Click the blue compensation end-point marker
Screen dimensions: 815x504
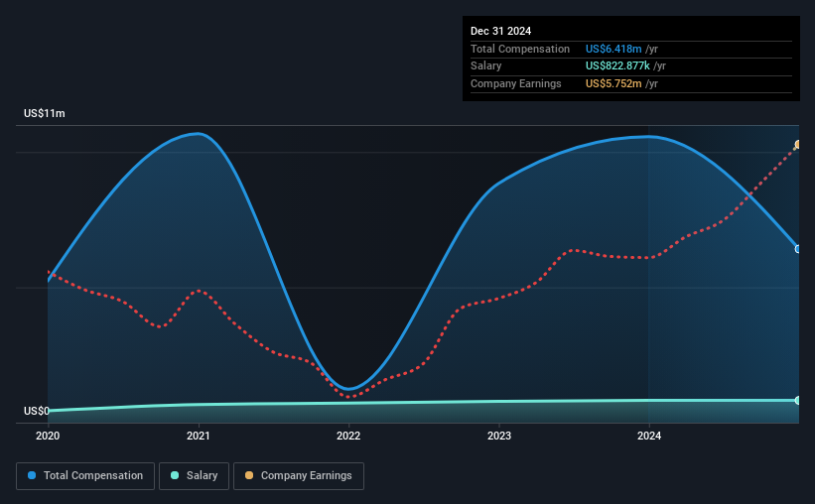click(798, 249)
